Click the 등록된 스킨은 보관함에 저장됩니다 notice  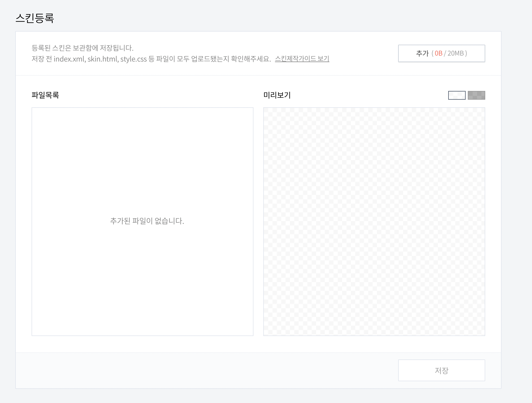(x=82, y=48)
